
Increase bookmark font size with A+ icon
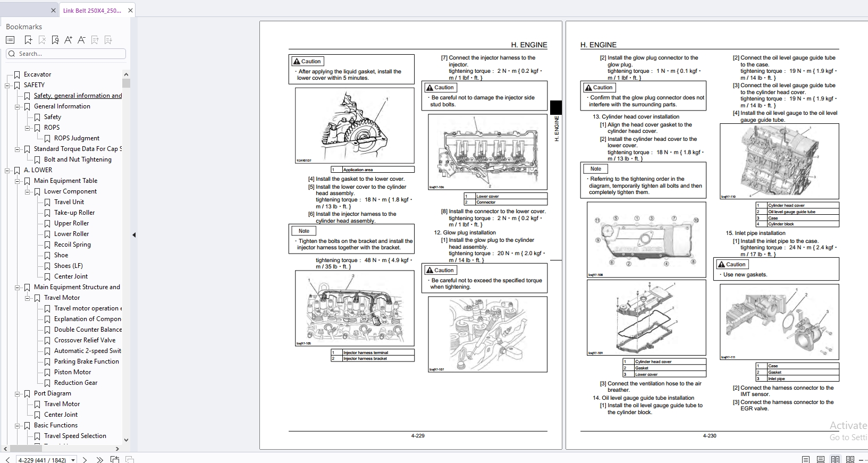click(x=68, y=40)
